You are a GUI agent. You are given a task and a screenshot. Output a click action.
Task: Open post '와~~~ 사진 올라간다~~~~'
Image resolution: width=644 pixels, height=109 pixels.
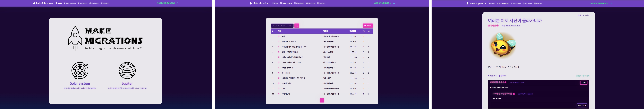291,62
